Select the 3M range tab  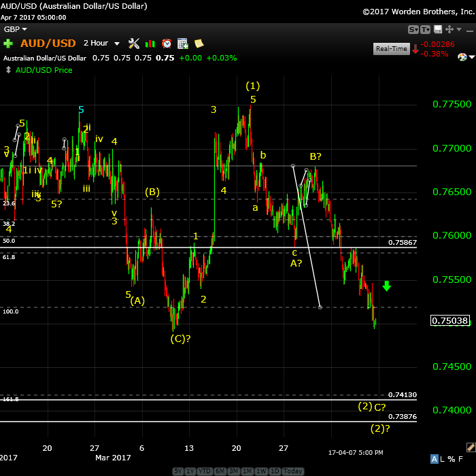click(233, 471)
